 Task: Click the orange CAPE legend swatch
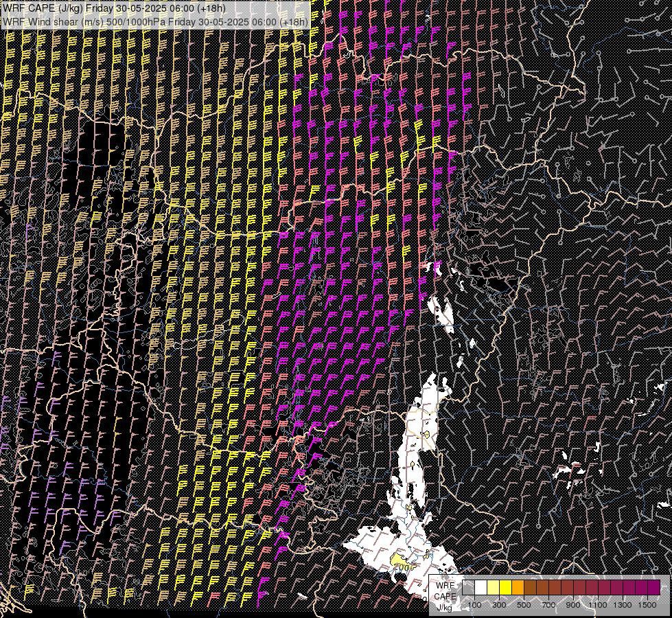518,587
